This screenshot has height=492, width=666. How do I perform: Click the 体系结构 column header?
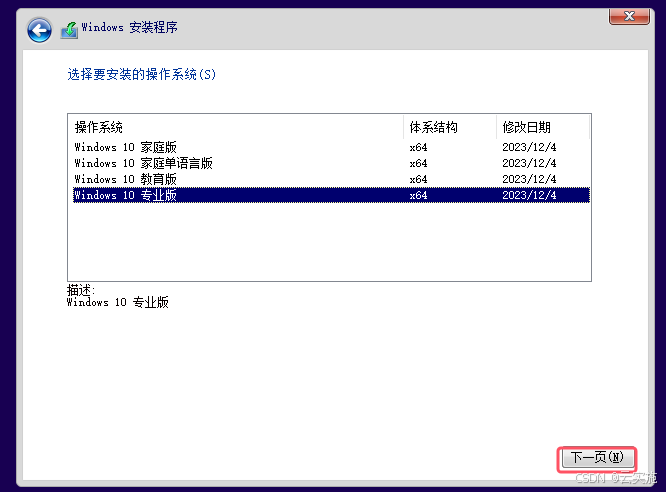[450, 127]
